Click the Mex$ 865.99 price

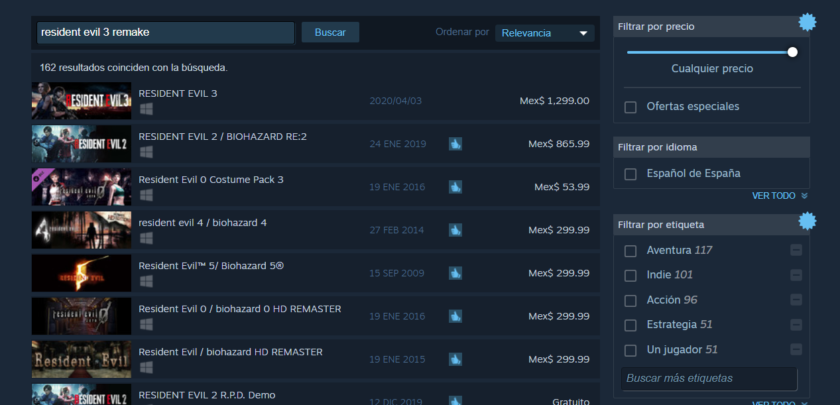coord(559,144)
